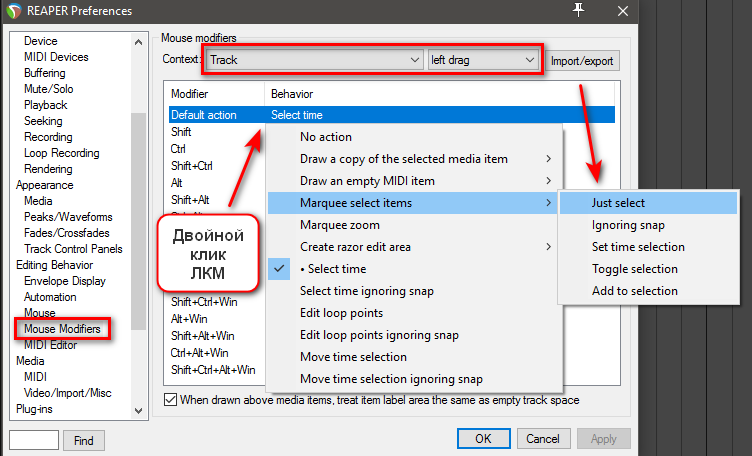Select Automation in the category list
The image size is (752, 456).
[50, 297]
